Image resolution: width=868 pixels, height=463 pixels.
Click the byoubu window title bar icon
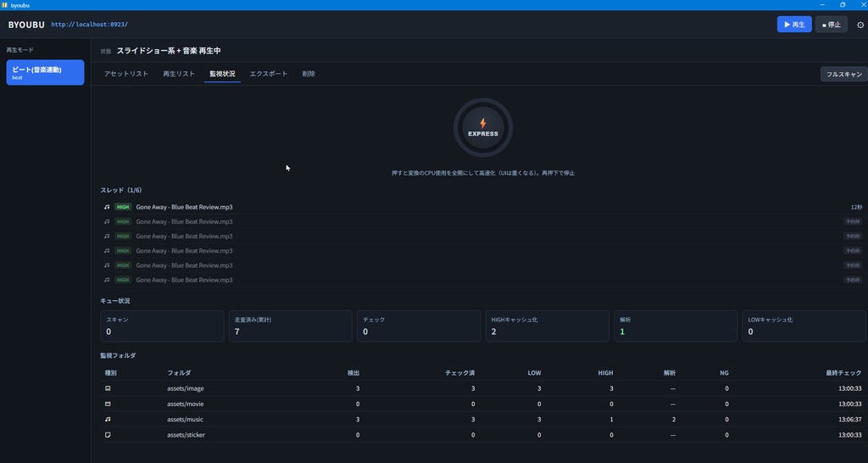[5, 4]
